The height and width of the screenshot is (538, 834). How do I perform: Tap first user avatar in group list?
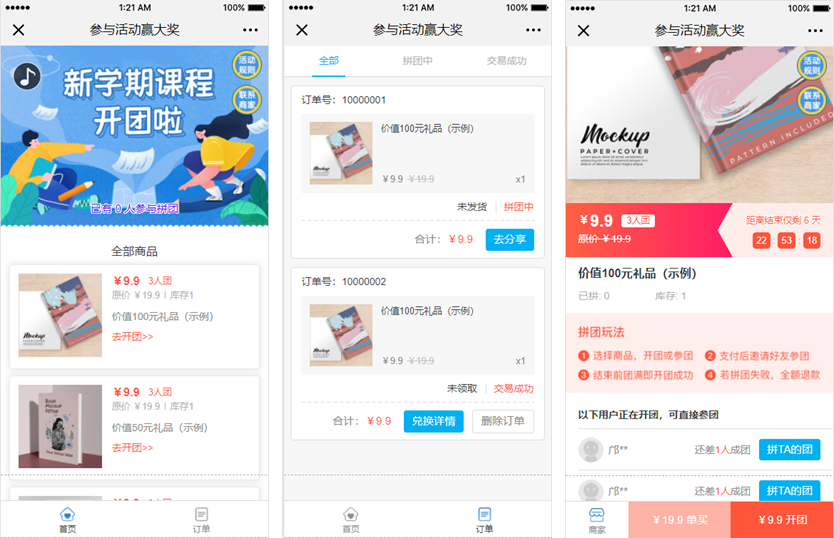click(590, 450)
